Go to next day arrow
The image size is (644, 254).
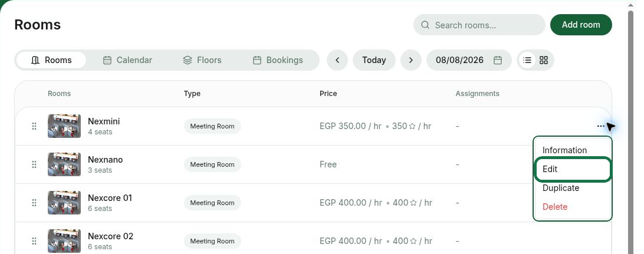tap(410, 60)
